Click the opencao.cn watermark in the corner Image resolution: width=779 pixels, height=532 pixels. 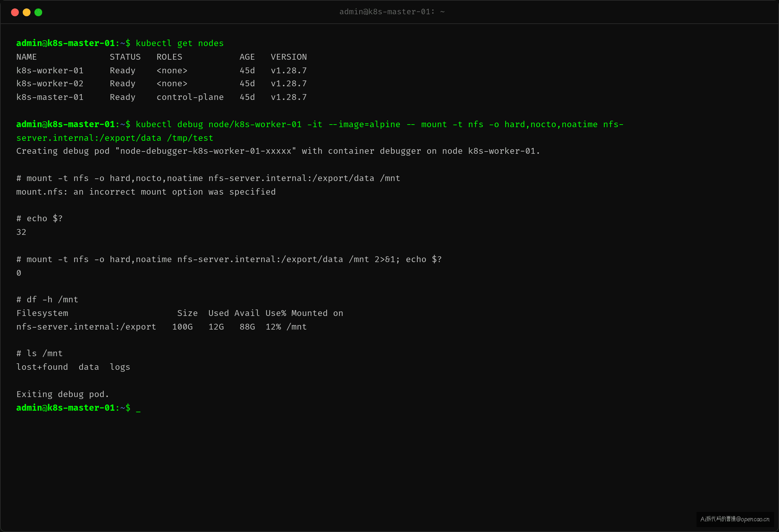coord(735,519)
